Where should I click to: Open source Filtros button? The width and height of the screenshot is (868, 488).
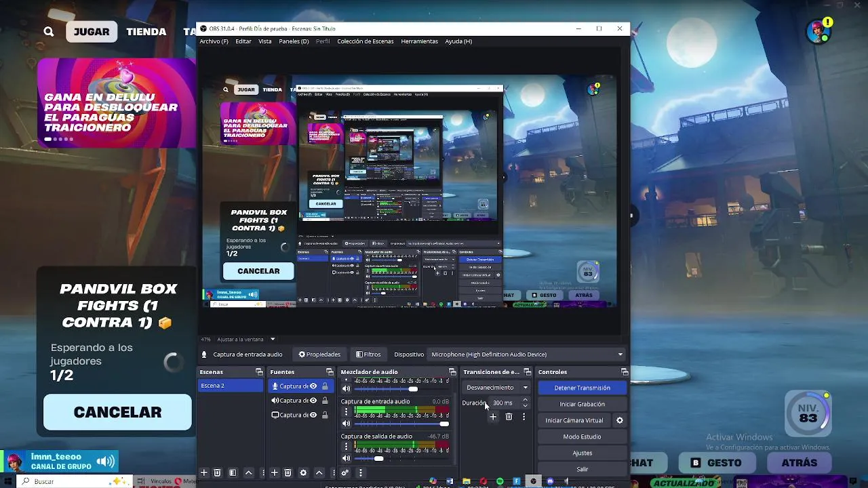pos(368,354)
